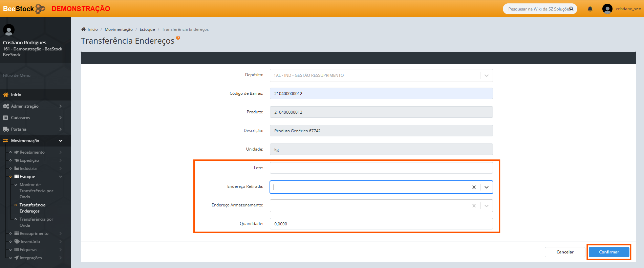The width and height of the screenshot is (644, 268).
Task: Click the orange help icon beside page title
Action: pos(178,38)
